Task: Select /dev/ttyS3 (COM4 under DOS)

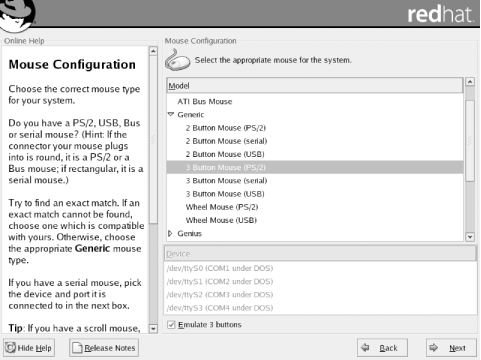Action: coord(320,308)
